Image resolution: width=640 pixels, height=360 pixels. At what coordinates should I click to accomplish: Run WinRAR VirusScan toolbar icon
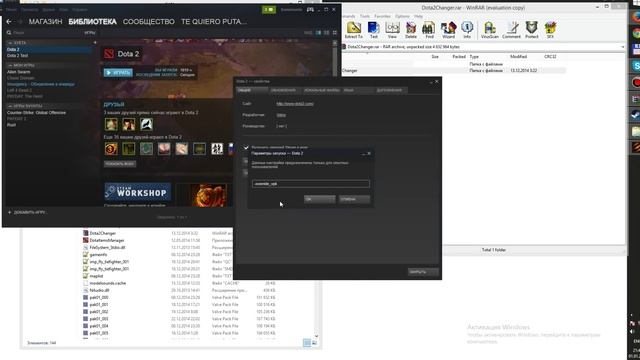tap(490, 30)
